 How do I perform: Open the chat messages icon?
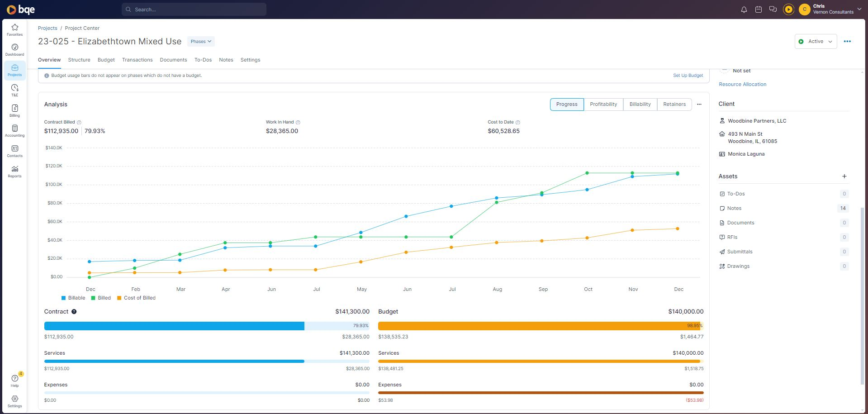click(x=773, y=10)
